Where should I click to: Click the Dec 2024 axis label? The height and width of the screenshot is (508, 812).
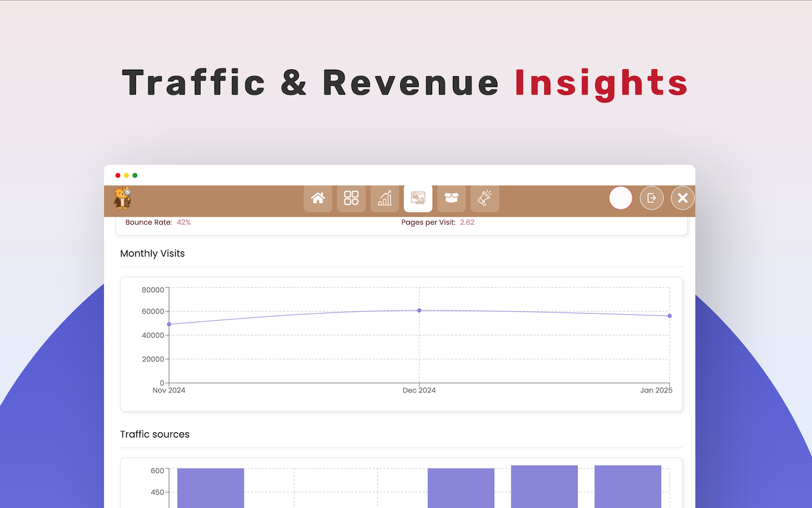tap(419, 391)
